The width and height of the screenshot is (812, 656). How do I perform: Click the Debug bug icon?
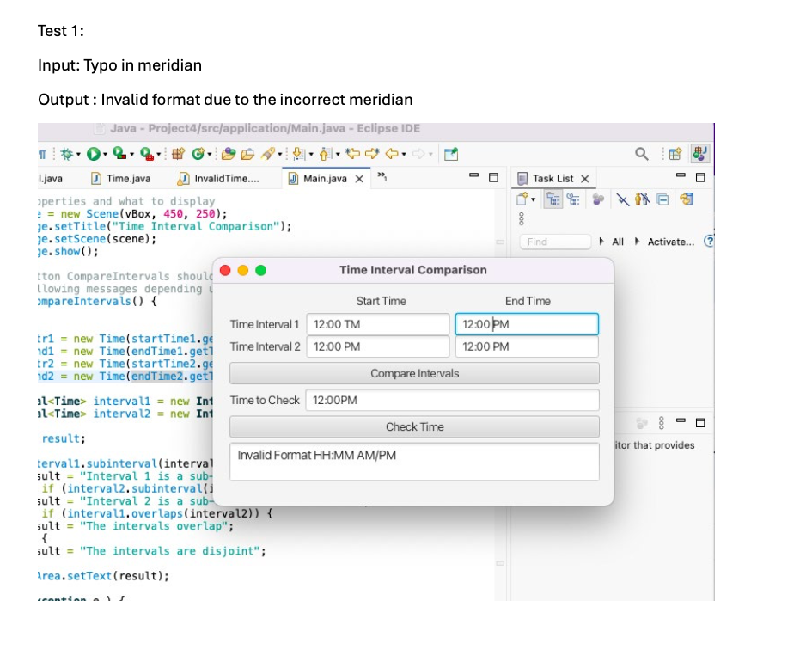(65, 155)
